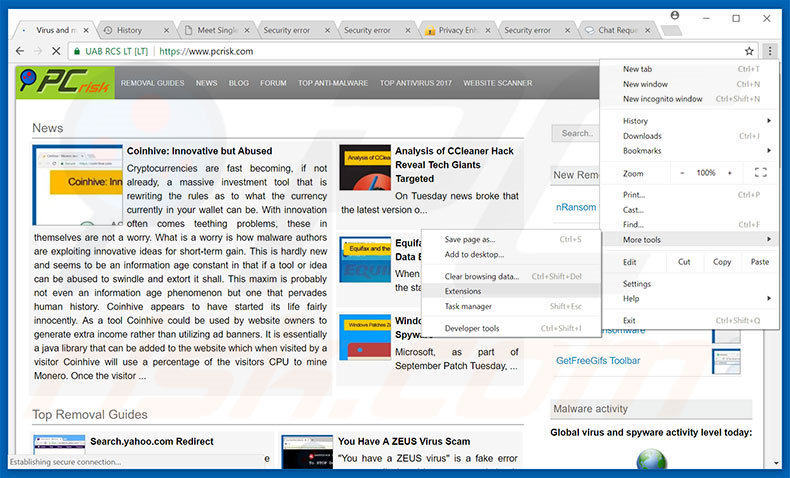
Task: Open Website Scanner nav link
Action: [498, 83]
